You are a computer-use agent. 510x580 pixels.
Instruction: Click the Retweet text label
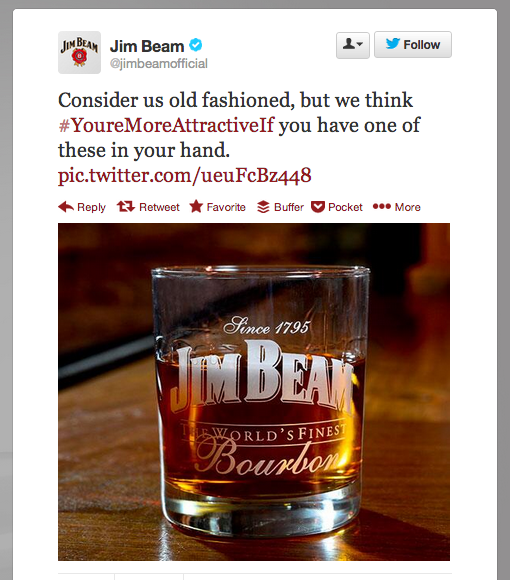[159, 207]
